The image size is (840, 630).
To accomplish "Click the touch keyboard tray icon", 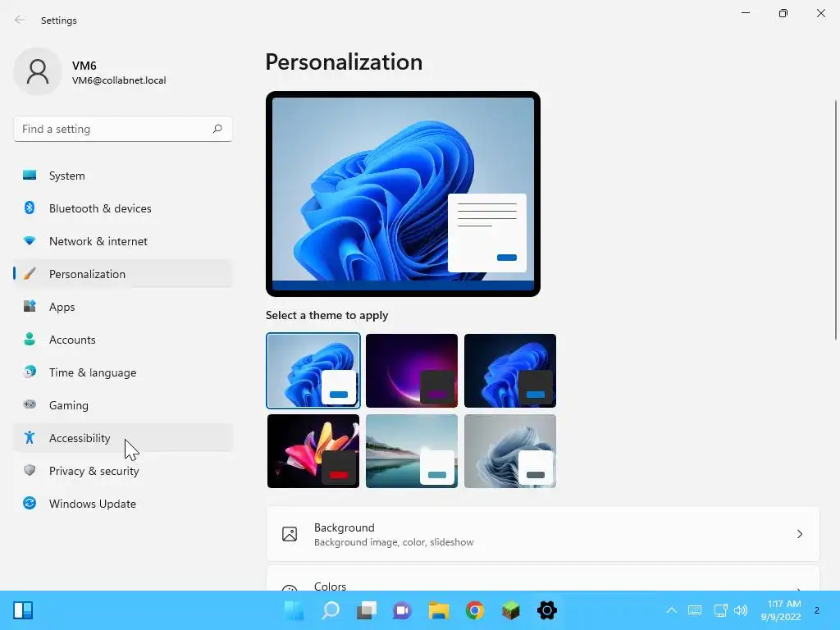I will [x=695, y=610].
